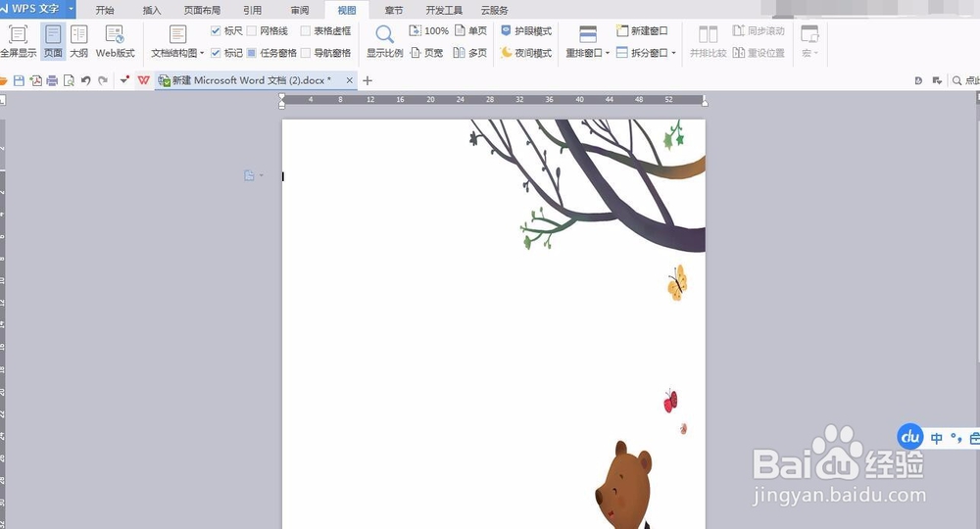
Task: Expand the 拆分窗口 dropdown arrow
Action: click(x=674, y=54)
